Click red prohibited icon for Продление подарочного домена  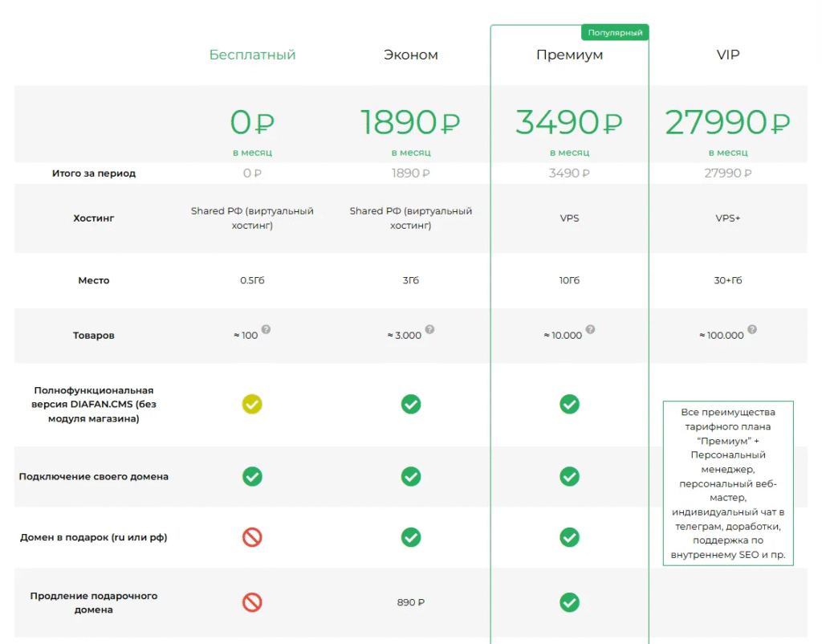pos(252,601)
